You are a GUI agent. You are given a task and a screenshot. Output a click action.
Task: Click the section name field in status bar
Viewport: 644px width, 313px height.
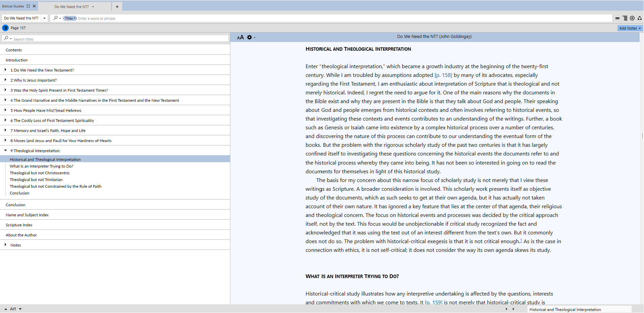click(579, 309)
